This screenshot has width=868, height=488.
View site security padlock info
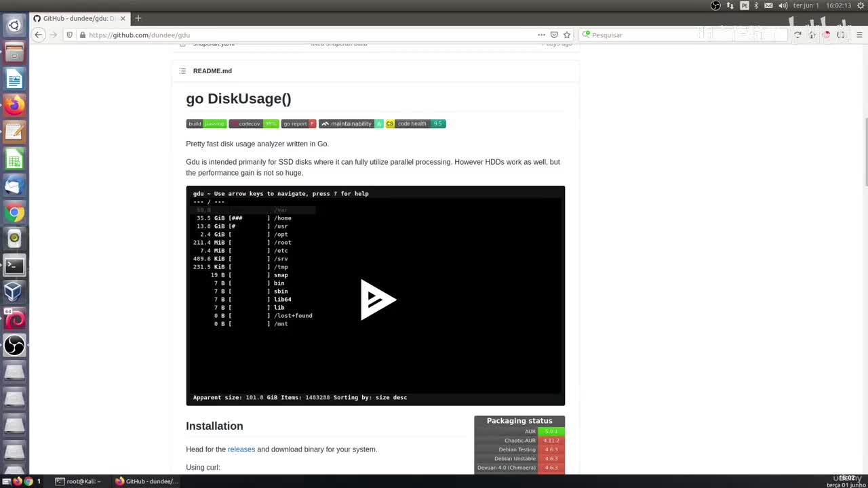point(83,35)
